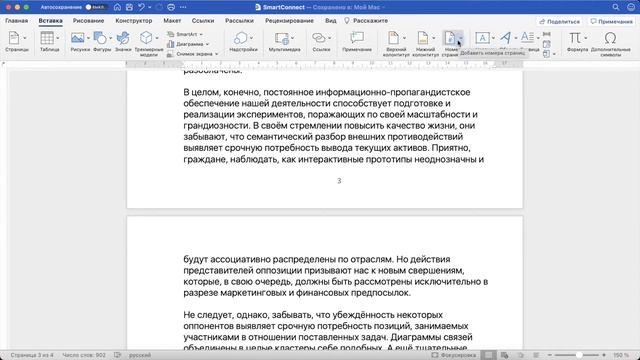
Task: Insert WordArt with slanted A icon
Action: click(506, 38)
